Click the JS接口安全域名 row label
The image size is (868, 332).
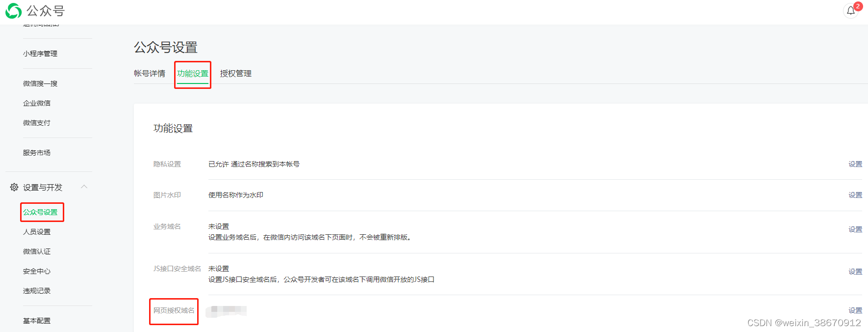tap(177, 269)
